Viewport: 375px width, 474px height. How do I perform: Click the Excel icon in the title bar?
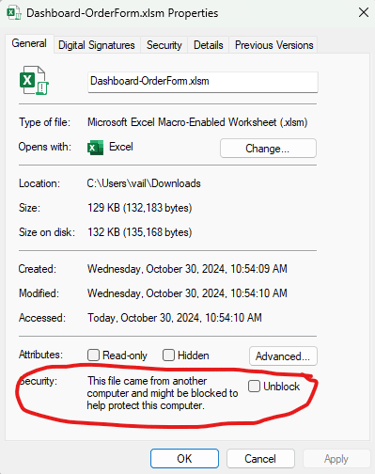click(14, 13)
